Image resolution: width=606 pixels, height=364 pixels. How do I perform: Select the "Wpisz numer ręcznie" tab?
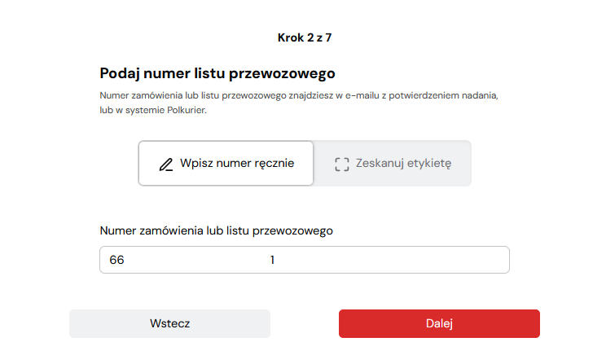[x=226, y=164]
